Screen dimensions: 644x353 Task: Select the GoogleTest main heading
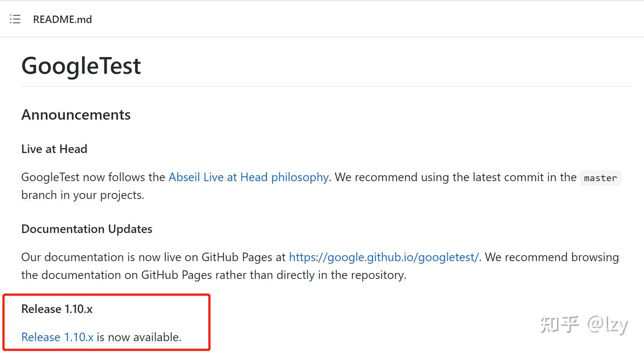click(81, 66)
